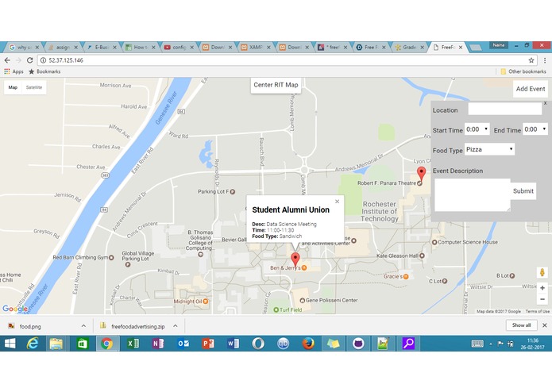Viewport: 552px width, 392px height.
Task: Click the Global Village Parking Lot icon
Action: click(128, 264)
